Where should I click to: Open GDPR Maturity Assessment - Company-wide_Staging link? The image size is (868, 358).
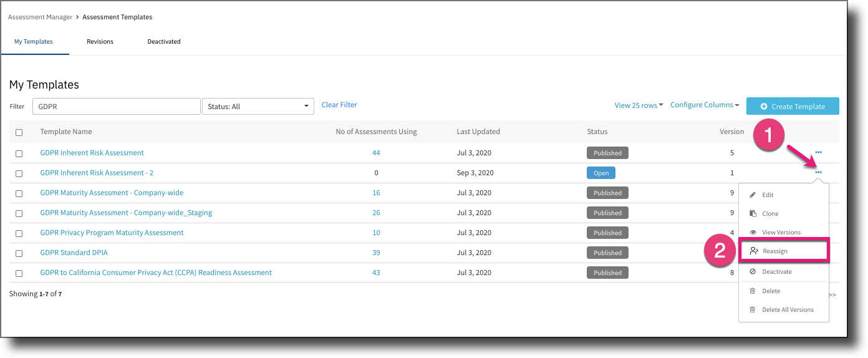pos(126,213)
